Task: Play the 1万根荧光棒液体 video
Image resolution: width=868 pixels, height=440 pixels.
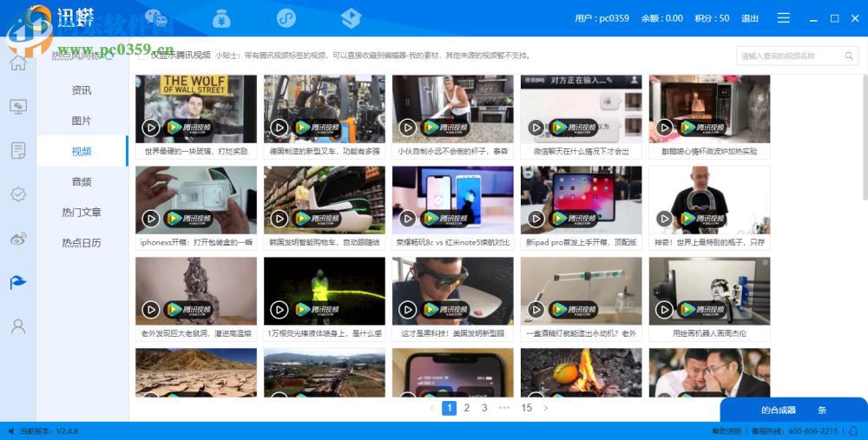Action: click(279, 309)
